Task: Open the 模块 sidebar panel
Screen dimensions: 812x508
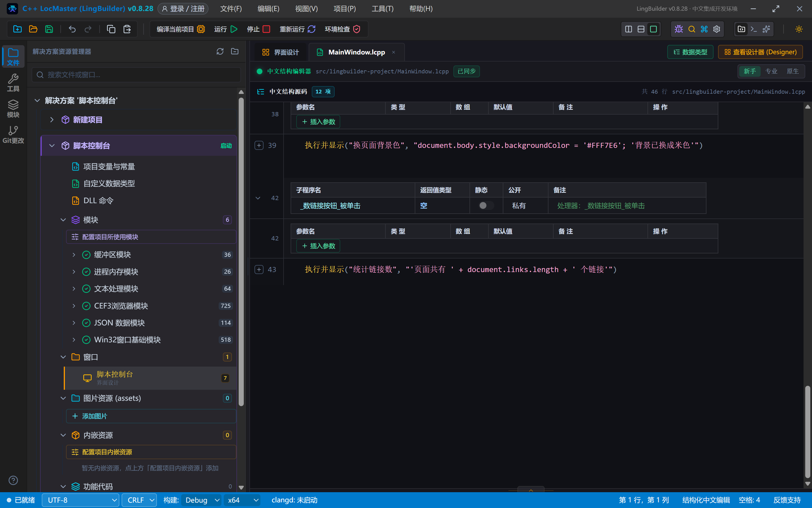Action: [x=13, y=109]
